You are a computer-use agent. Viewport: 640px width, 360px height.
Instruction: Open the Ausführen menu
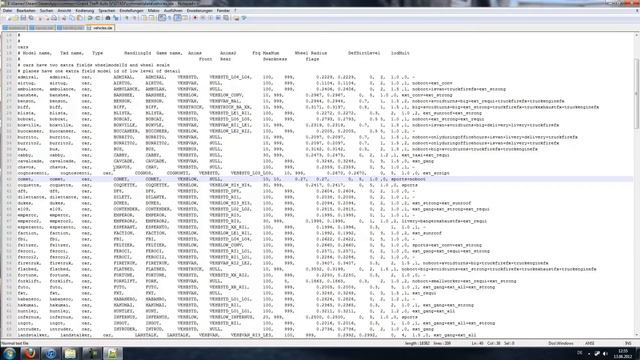[x=173, y=11]
